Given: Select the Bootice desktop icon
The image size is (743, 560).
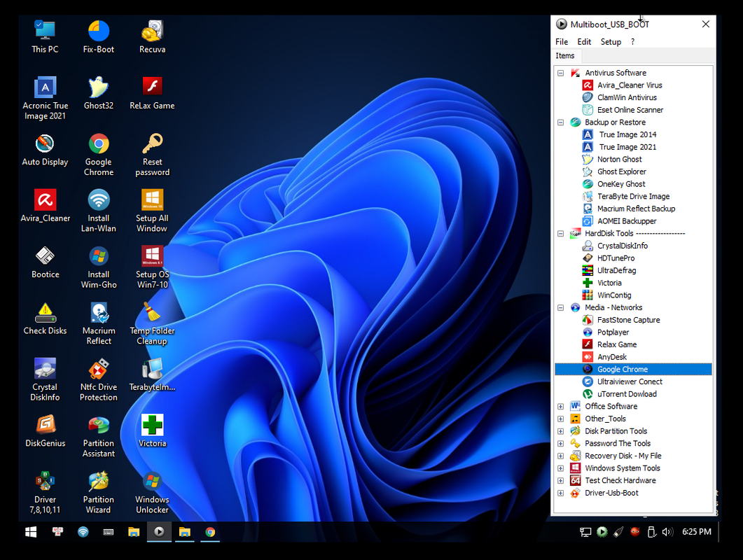Looking at the screenshot, I should [45, 262].
